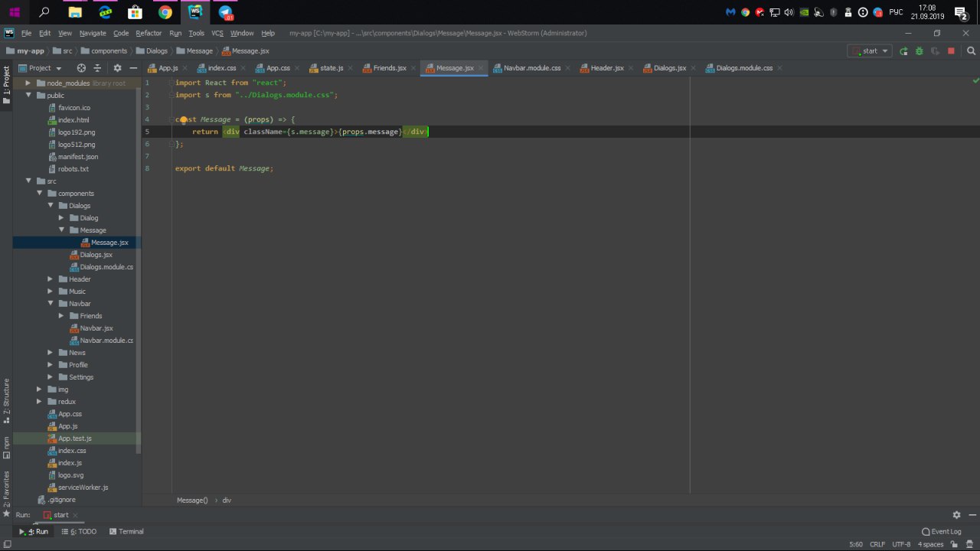The height and width of the screenshot is (551, 980).
Task: Click the 'components' breadcrumb in navigation bar
Action: coord(109,51)
